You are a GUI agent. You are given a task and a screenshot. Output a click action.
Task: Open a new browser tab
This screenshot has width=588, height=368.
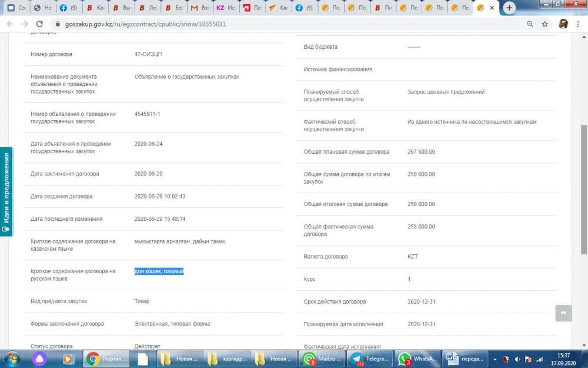[x=509, y=8]
